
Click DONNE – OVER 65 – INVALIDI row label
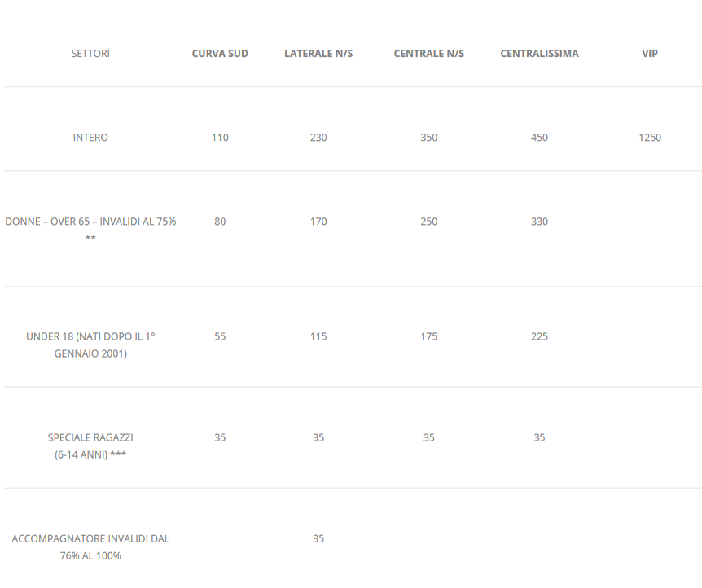click(90, 230)
